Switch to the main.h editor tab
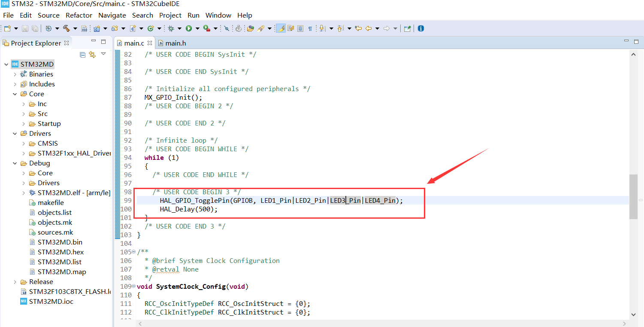Viewport: 644px width, 327px height. 172,43
